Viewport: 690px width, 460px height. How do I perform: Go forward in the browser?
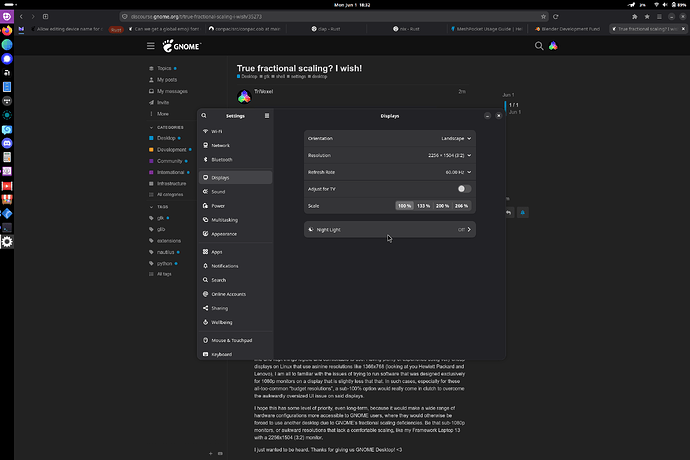pos(33,16)
